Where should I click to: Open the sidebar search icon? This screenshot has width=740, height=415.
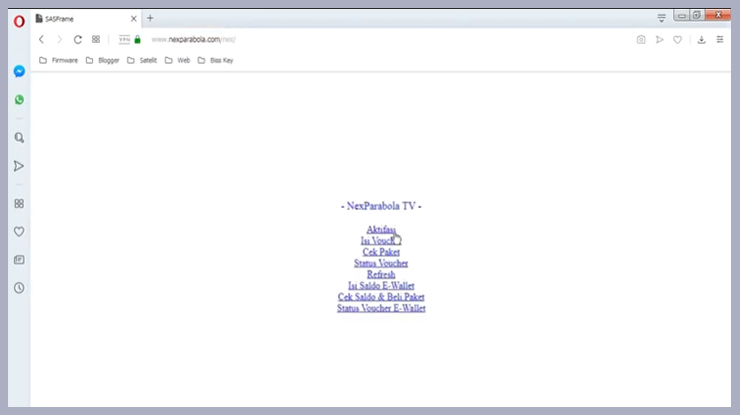click(x=19, y=137)
